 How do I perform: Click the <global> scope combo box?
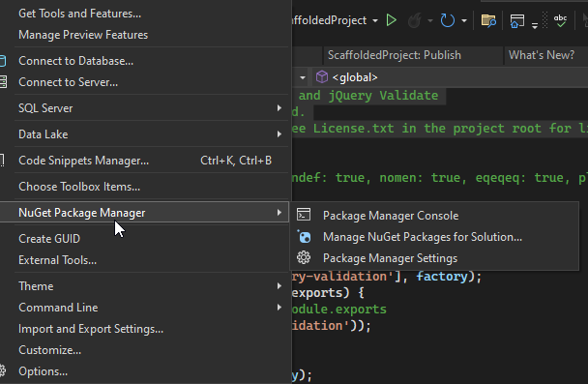point(449,77)
